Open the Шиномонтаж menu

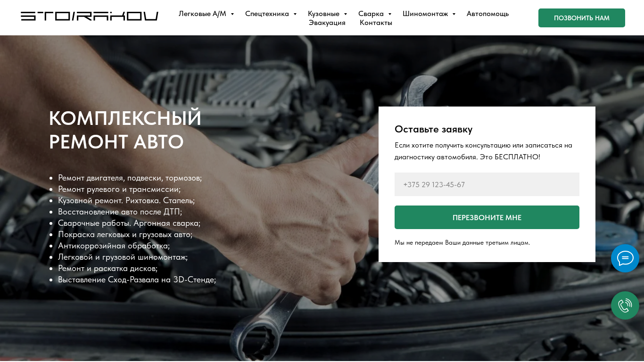pos(425,14)
